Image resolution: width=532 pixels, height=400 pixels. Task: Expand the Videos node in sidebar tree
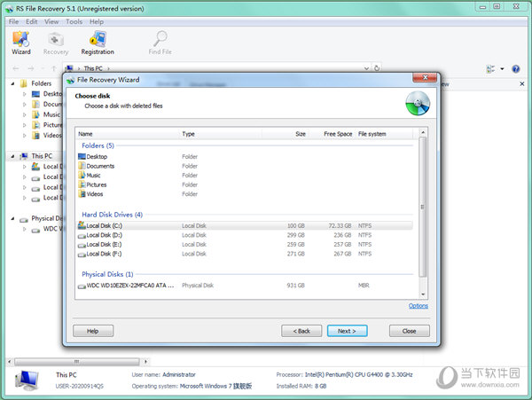tap(25, 136)
